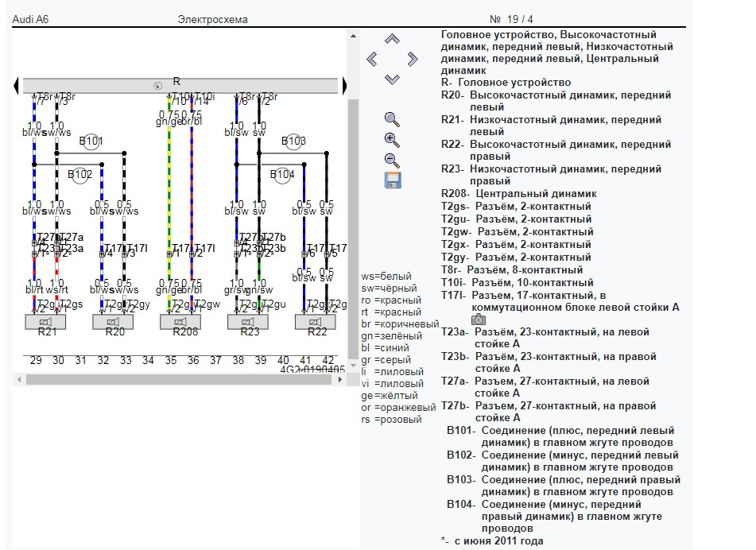The image size is (756, 550).
Task: Zoom out with the minus magnifier
Action: pyautogui.click(x=392, y=160)
